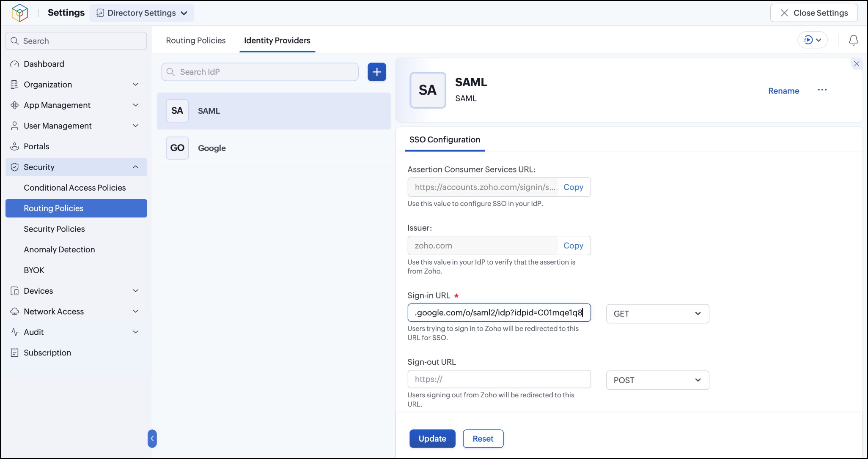The image size is (868, 459).
Task: Click the Audit pulse icon
Action: (15, 332)
